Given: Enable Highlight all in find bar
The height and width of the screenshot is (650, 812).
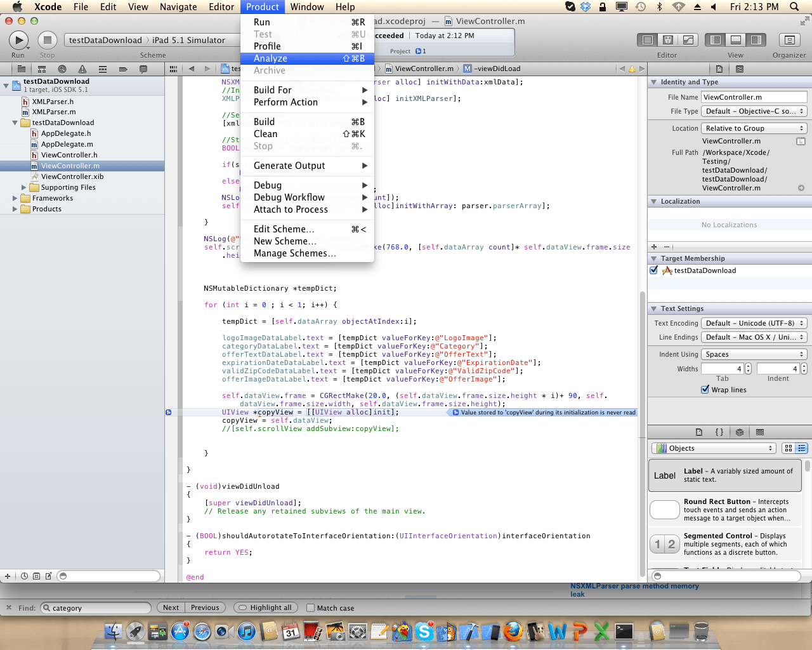Looking at the screenshot, I should [x=265, y=607].
